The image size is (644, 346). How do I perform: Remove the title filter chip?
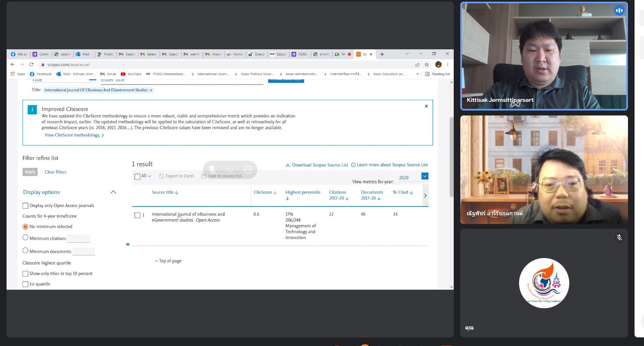tap(151, 90)
